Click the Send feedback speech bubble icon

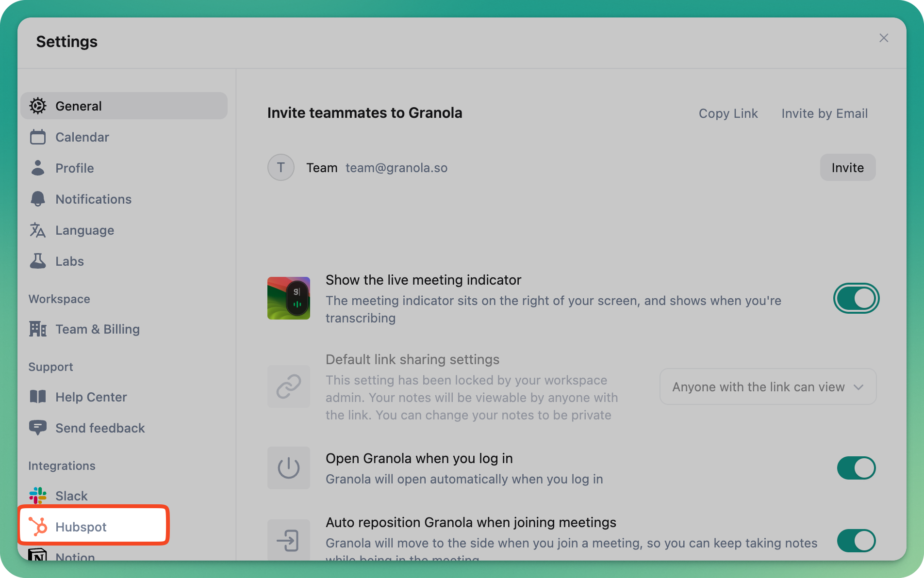coord(38,428)
